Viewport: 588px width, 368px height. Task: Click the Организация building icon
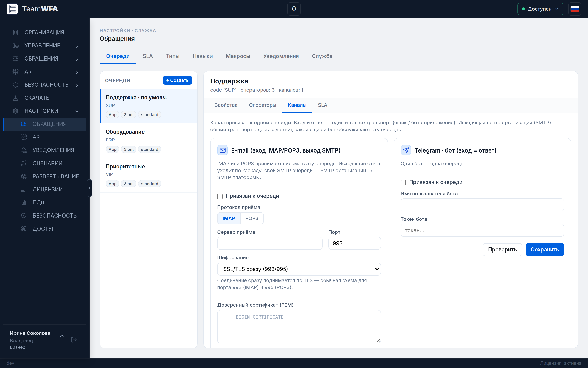click(16, 32)
